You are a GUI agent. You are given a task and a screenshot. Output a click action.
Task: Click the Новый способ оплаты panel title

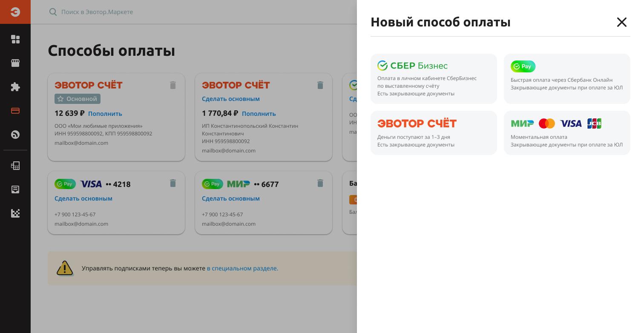[x=440, y=22]
